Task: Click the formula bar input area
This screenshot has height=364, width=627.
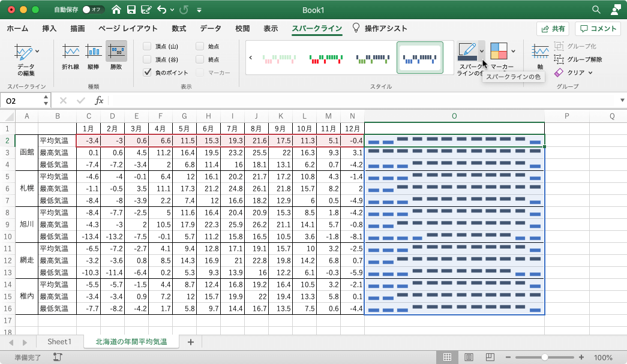Action: pyautogui.click(x=362, y=101)
